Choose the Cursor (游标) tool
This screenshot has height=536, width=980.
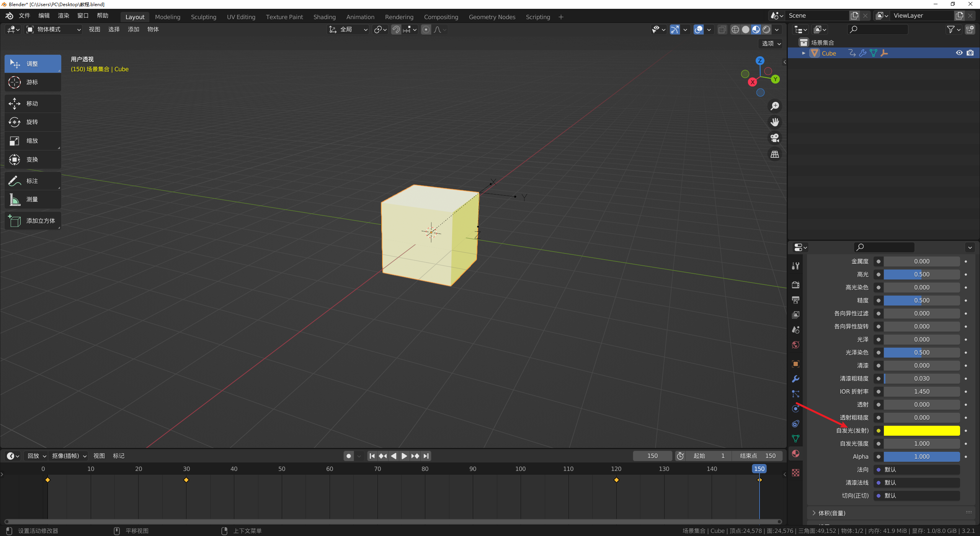[33, 82]
